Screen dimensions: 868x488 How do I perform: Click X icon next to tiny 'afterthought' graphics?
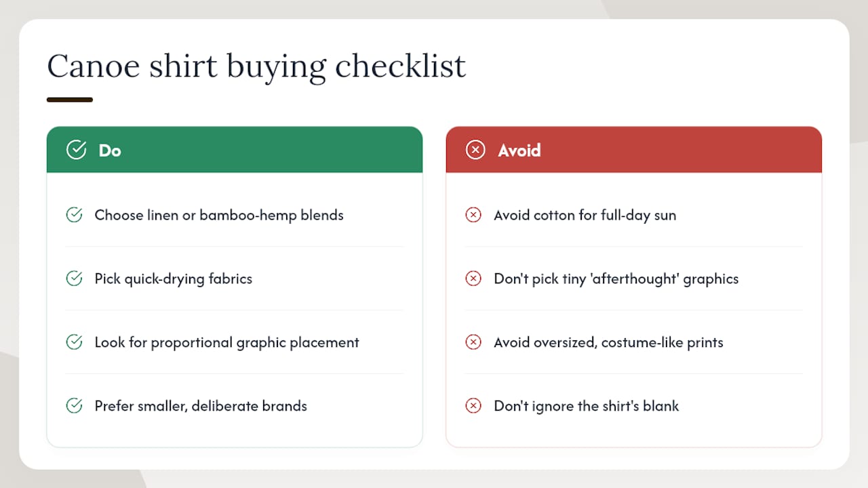coord(473,279)
